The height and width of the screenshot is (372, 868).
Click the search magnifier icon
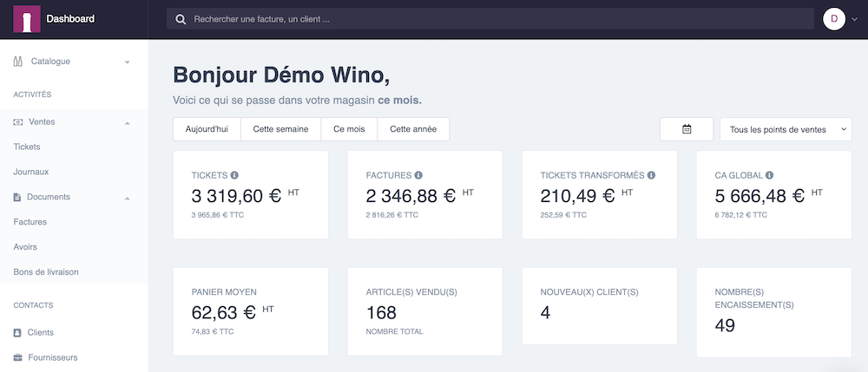pyautogui.click(x=181, y=19)
